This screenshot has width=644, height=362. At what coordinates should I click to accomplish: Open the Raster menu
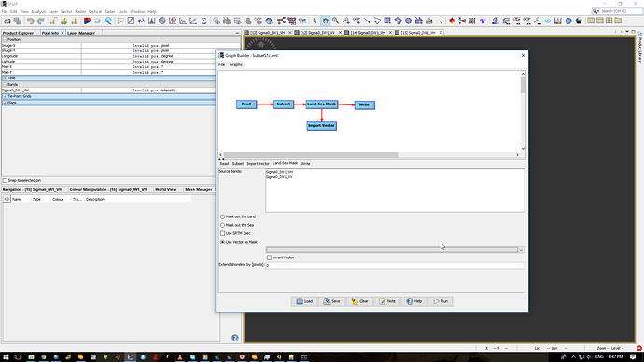coord(80,11)
